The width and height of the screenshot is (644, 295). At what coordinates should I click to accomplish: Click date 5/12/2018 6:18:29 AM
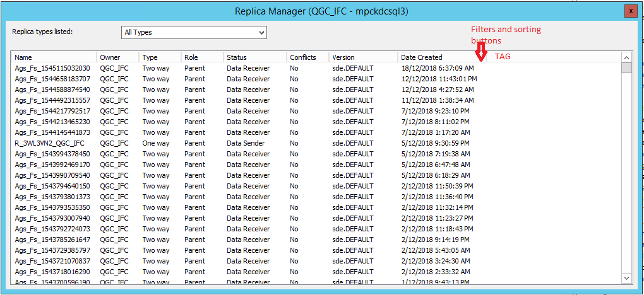(x=436, y=175)
